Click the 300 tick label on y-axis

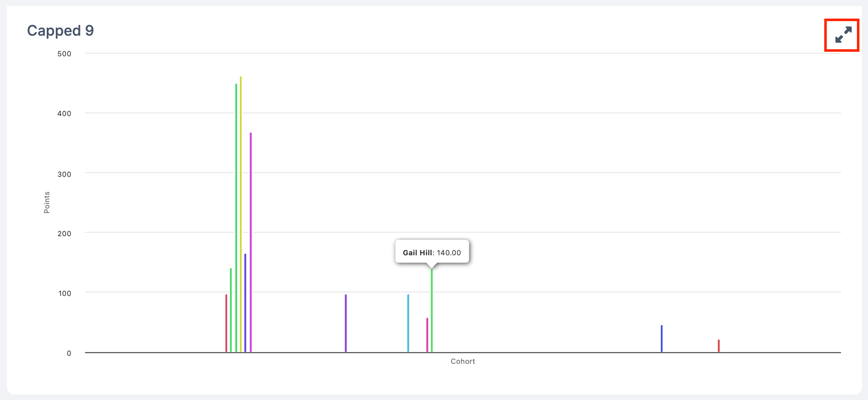(64, 174)
